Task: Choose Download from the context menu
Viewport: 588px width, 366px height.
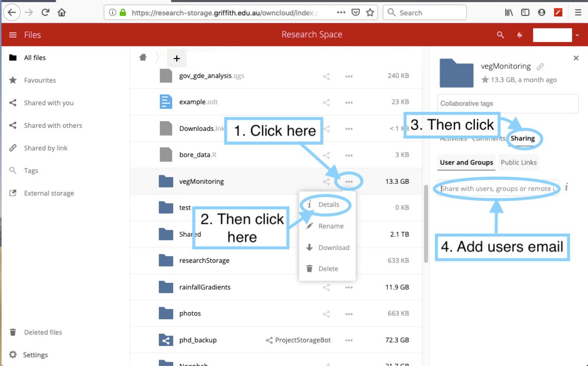Action: pyautogui.click(x=334, y=247)
